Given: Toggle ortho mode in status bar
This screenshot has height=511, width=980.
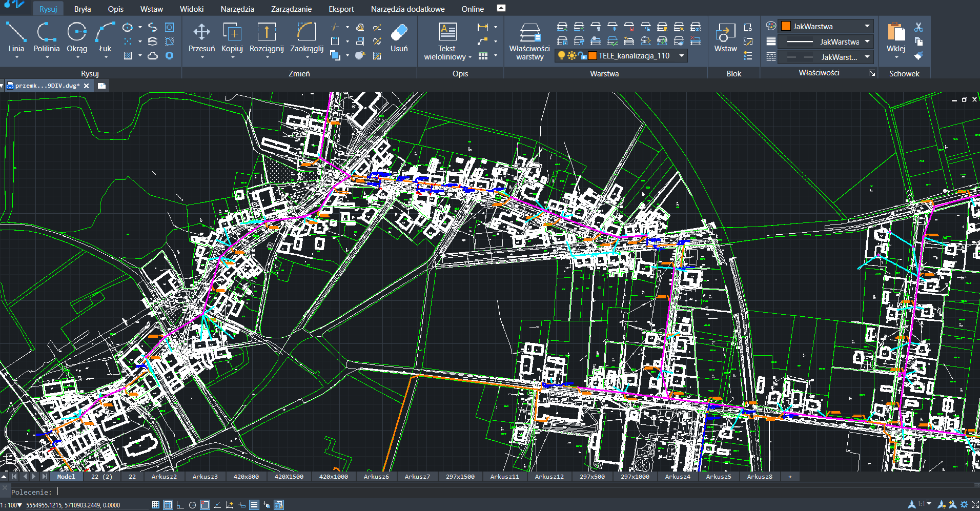Looking at the screenshot, I should pyautogui.click(x=180, y=505).
